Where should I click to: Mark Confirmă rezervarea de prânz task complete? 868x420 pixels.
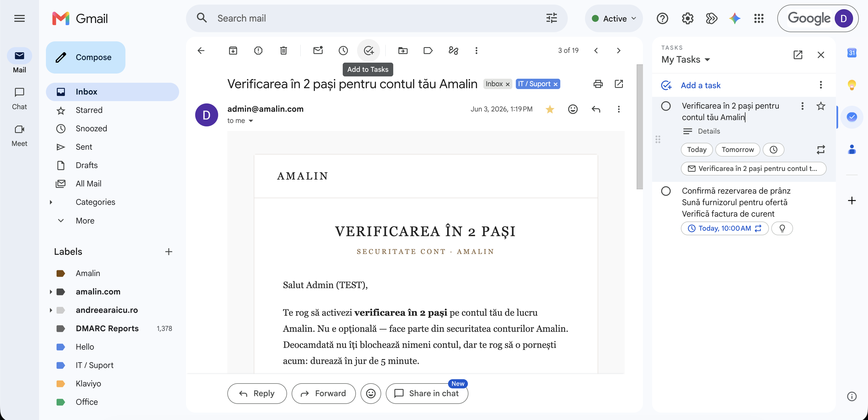click(x=665, y=191)
